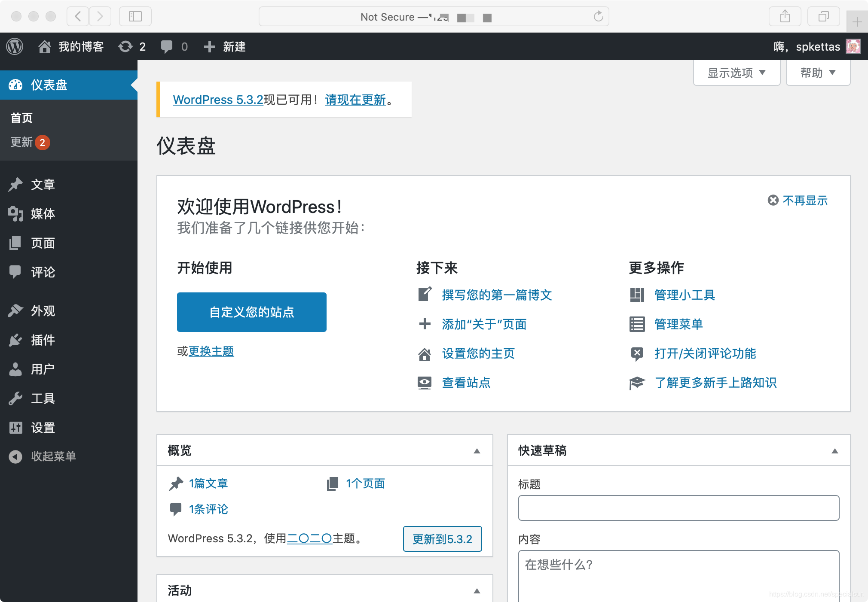
Task: Click the plus icon for 新建
Action: (x=209, y=46)
